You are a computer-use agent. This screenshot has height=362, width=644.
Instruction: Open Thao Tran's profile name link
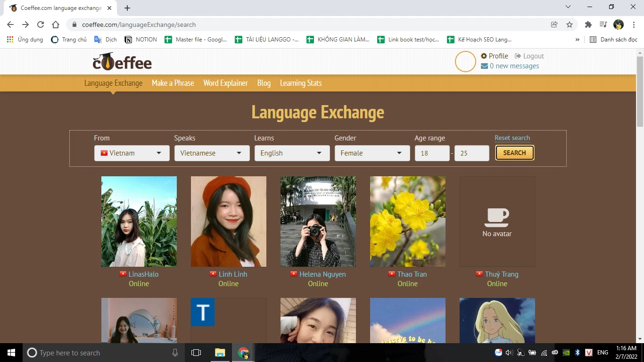click(412, 274)
